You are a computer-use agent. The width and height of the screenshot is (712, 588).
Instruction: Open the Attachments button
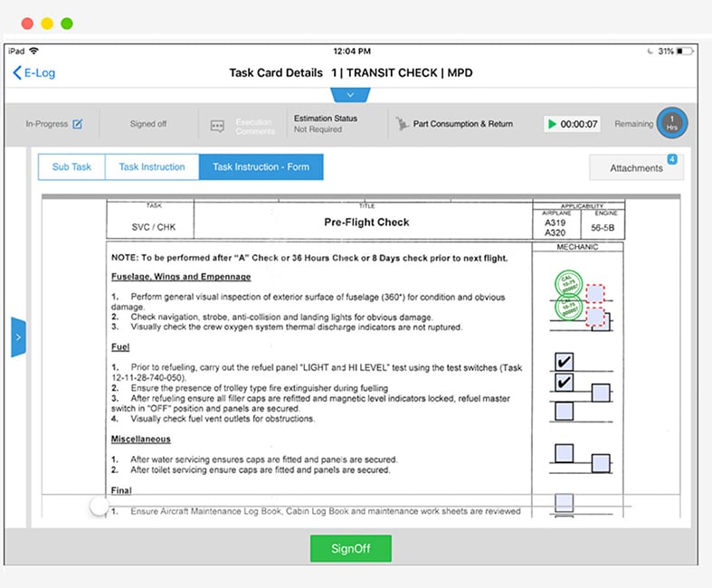(636, 168)
